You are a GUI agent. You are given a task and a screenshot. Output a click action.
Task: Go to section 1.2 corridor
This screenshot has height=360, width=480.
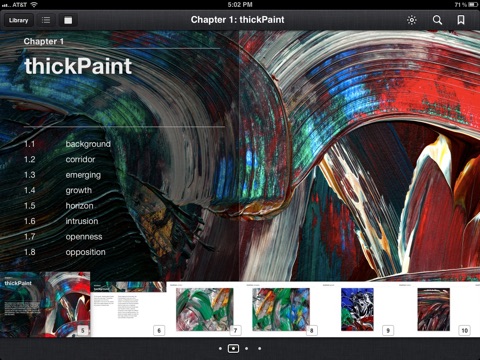click(x=60, y=159)
